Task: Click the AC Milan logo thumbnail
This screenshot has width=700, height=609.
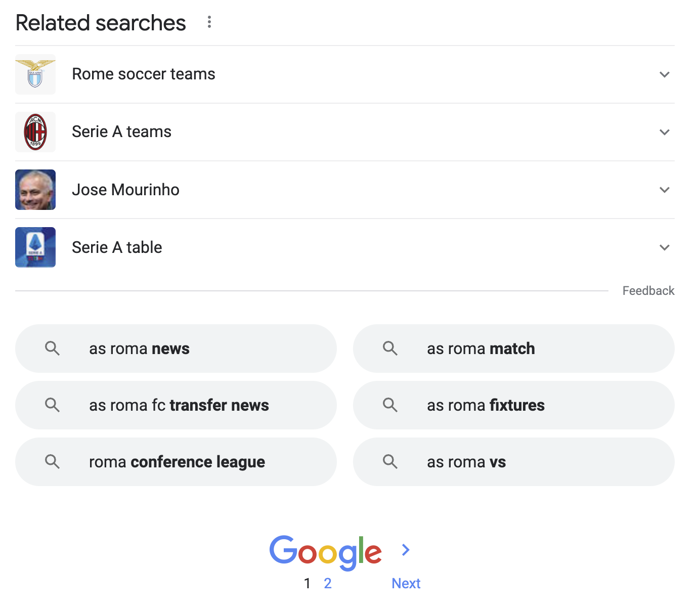Action: coord(35,132)
